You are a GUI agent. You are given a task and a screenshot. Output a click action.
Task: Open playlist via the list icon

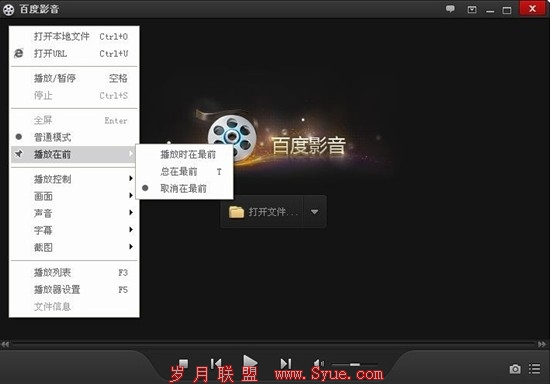(535, 369)
